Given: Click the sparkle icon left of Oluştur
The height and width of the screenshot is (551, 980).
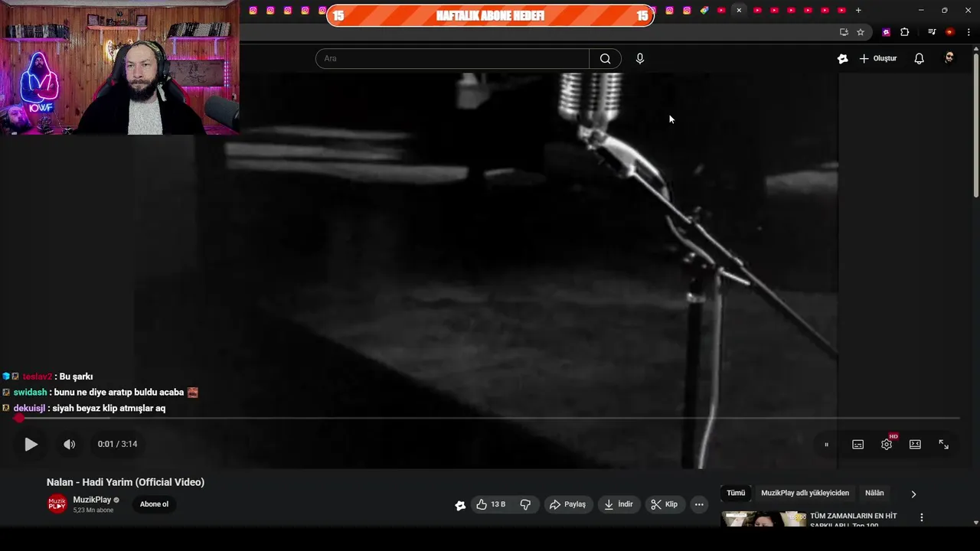Looking at the screenshot, I should click(843, 58).
